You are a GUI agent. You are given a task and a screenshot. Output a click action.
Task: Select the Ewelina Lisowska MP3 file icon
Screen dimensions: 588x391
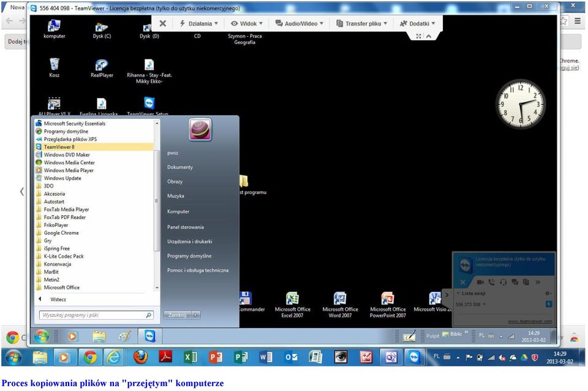101,106
